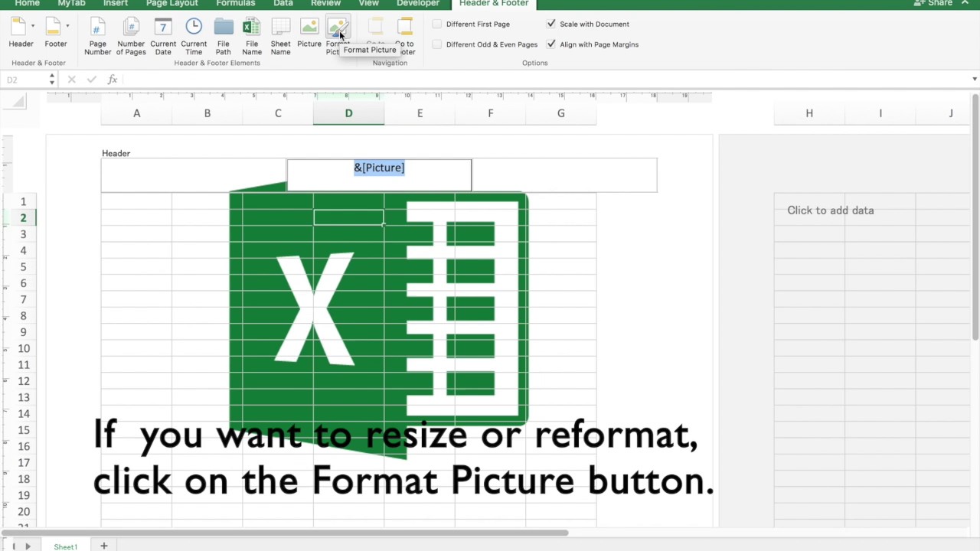Open the Footer dropdown button
The height and width of the screenshot is (551, 980).
(x=56, y=32)
